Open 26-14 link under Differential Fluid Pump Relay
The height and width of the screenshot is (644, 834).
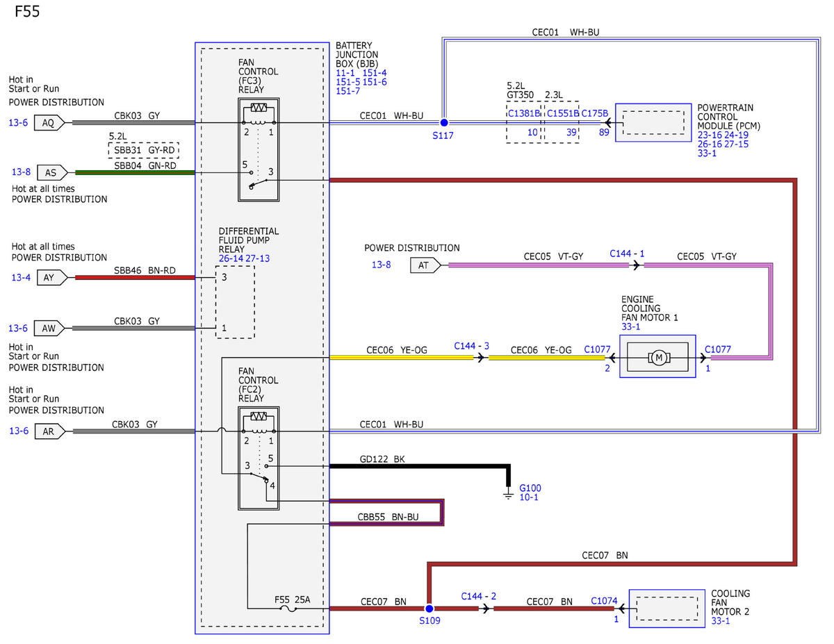click(231, 258)
